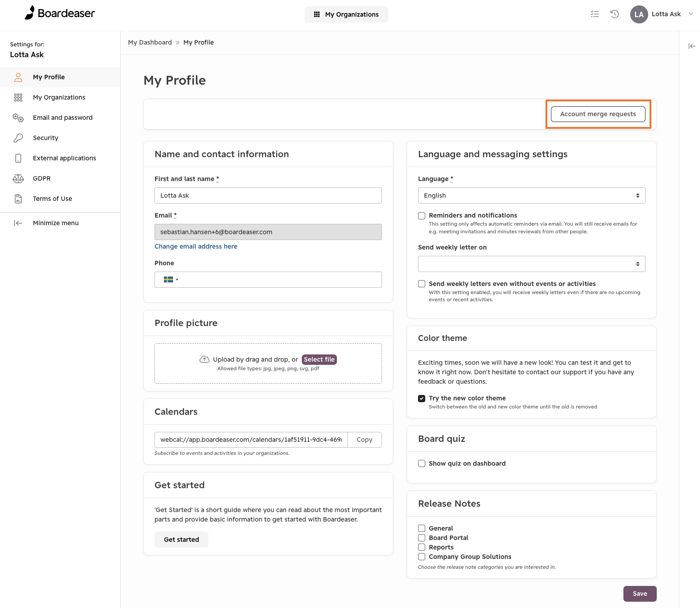
Task: Click the My Organizations header button
Action: pyautogui.click(x=346, y=14)
